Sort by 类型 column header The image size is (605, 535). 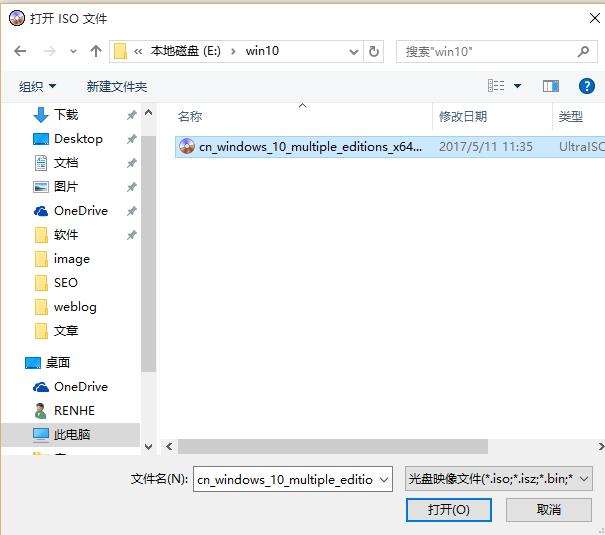570,116
